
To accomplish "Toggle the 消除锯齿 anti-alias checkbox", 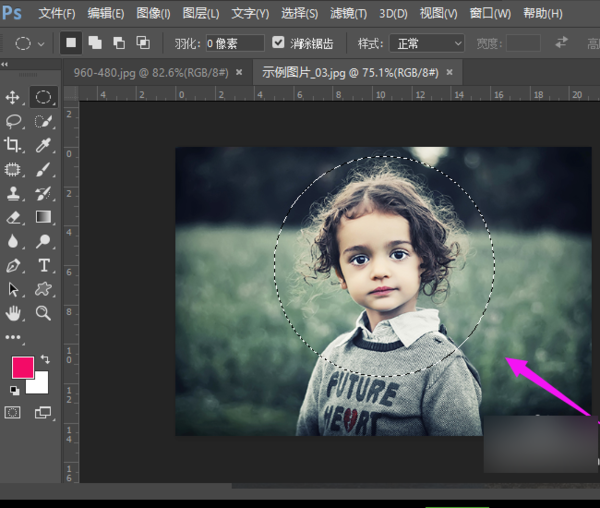I will [279, 43].
